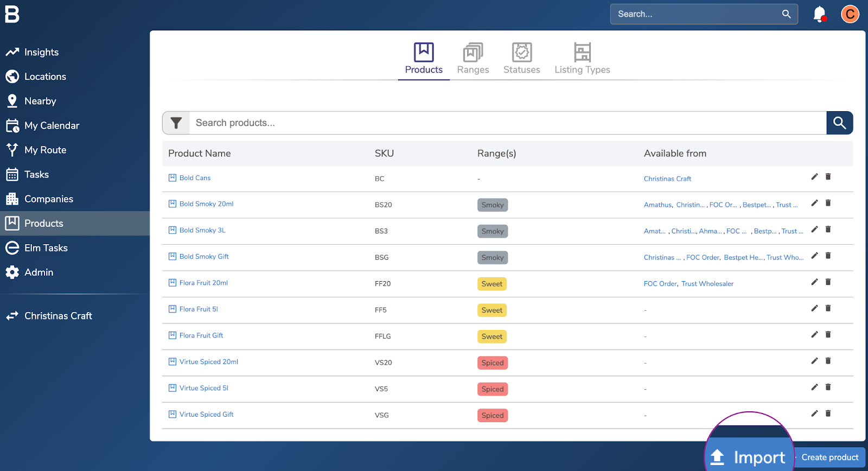868x471 pixels.
Task: Click the products search magnifier button
Action: [x=839, y=123]
